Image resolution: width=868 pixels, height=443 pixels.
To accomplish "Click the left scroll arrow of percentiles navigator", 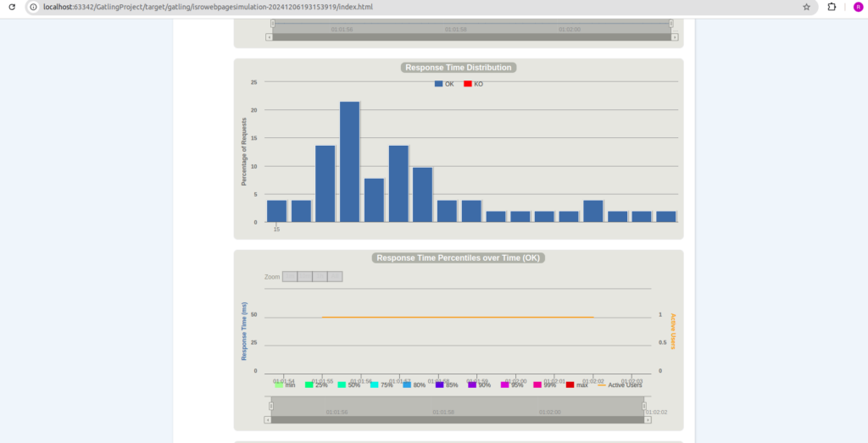I will click(270, 419).
